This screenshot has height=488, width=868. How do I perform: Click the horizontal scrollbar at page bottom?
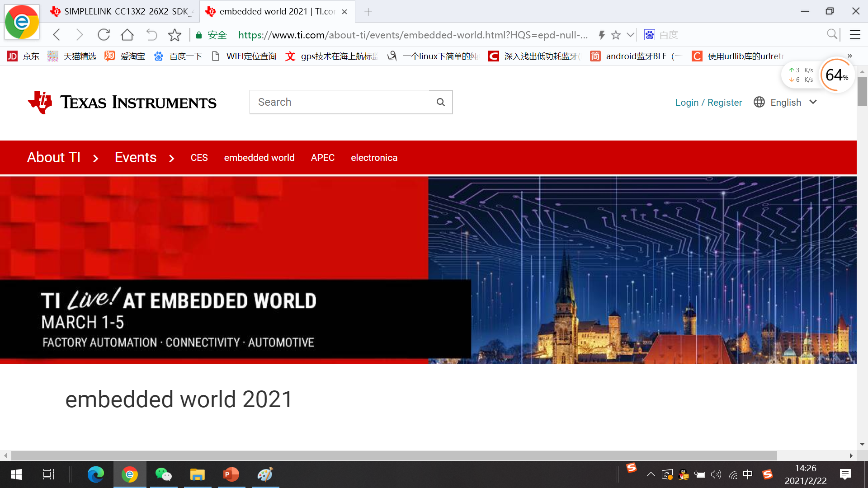point(393,455)
